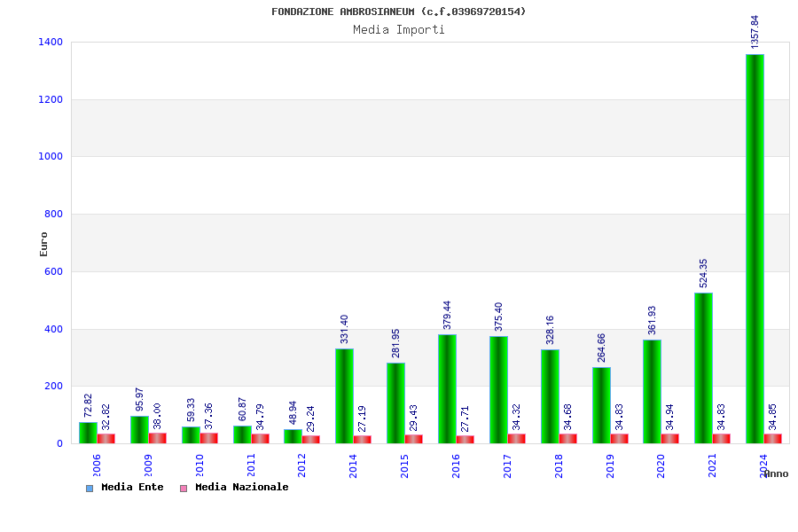Click the 48.94 value label
The image size is (798, 532).
click(x=293, y=412)
